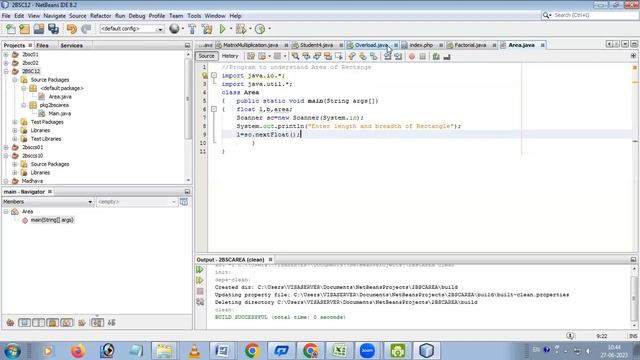The image size is (640, 360).
Task: Toggle code fold at the float declaration line
Action: click(214, 109)
